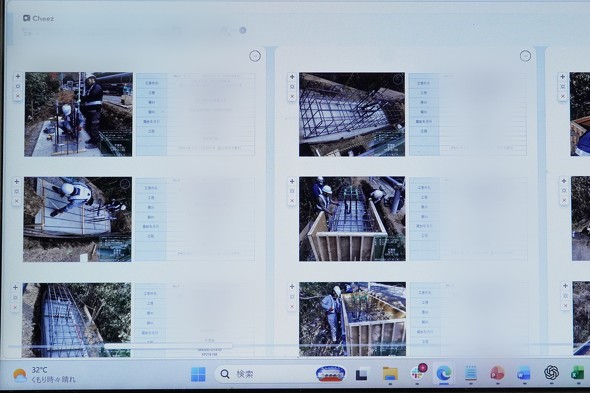Open the weather widget showing 32°C
590x393 pixels.
[x=44, y=375]
